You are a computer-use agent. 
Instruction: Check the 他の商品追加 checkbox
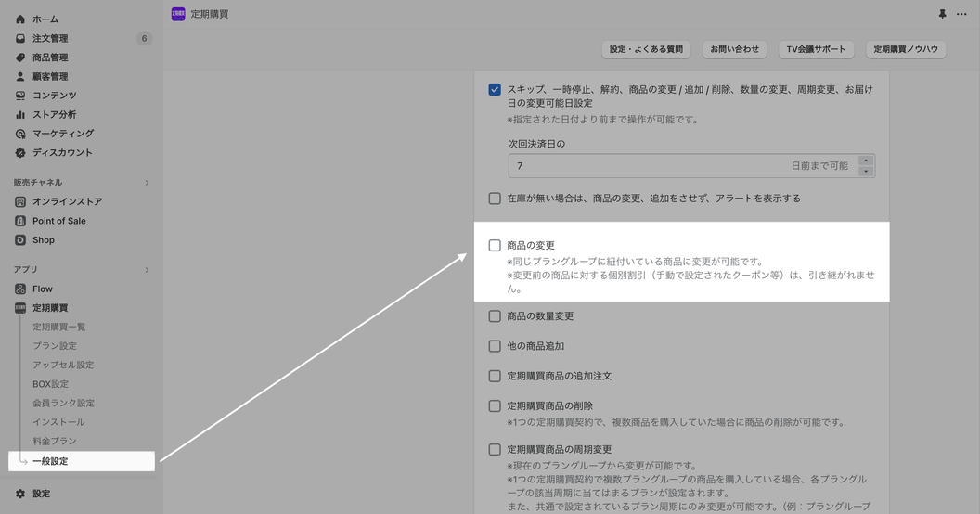(x=495, y=346)
